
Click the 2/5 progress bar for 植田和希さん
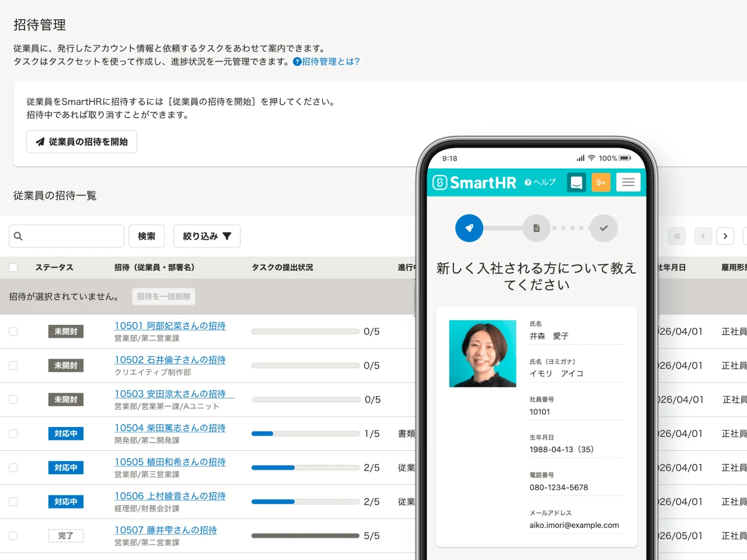305,467
